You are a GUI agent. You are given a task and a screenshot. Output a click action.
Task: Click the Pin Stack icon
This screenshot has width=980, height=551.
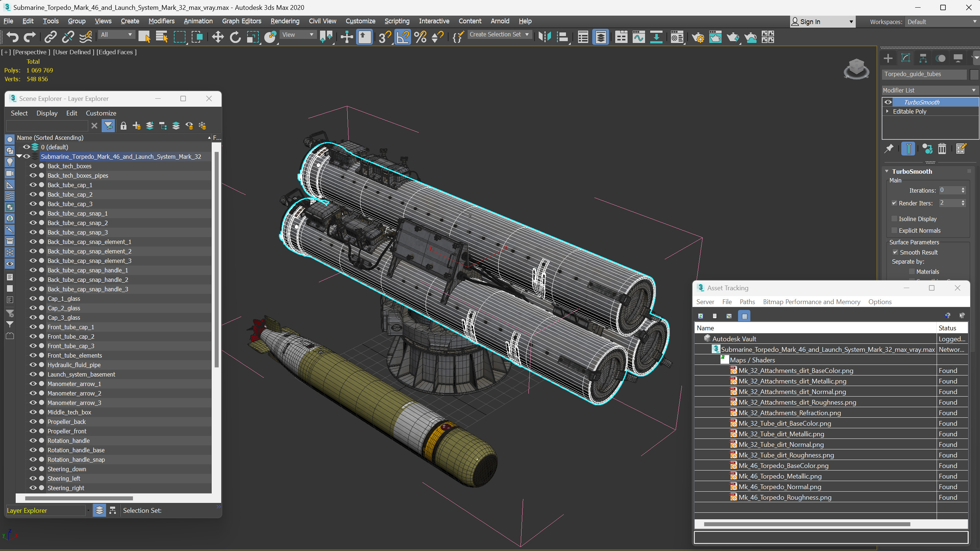click(889, 149)
